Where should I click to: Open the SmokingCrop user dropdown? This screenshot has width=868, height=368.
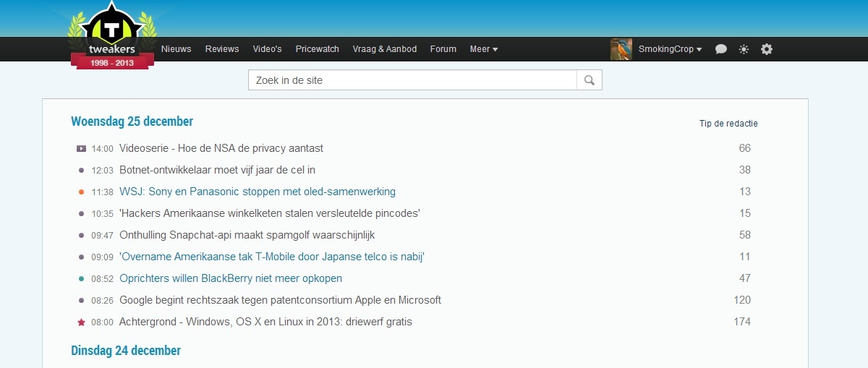coord(670,49)
